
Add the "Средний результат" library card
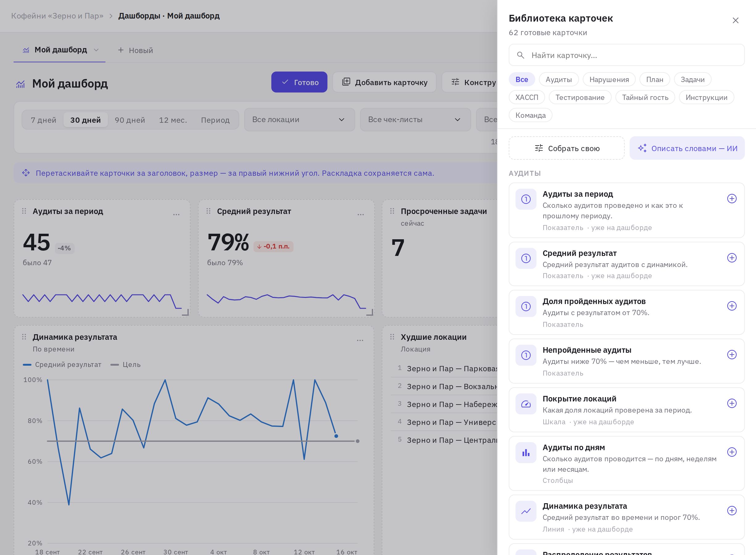pos(732,258)
